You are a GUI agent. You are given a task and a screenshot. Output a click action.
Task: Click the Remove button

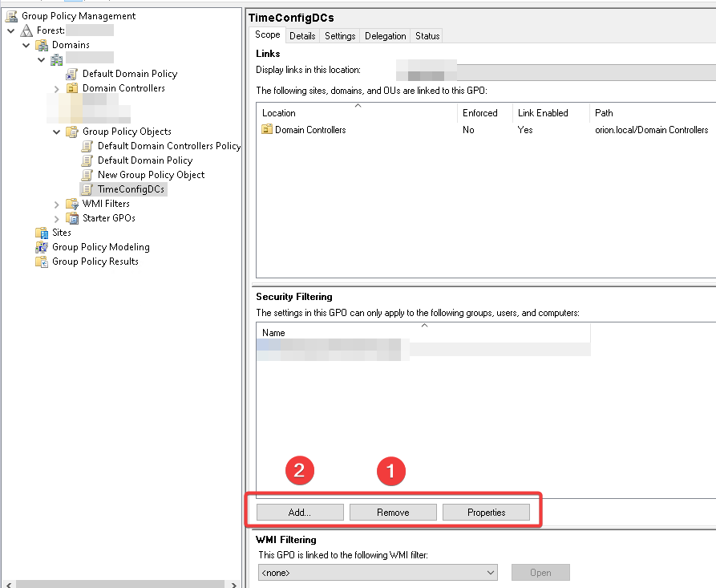click(x=393, y=512)
